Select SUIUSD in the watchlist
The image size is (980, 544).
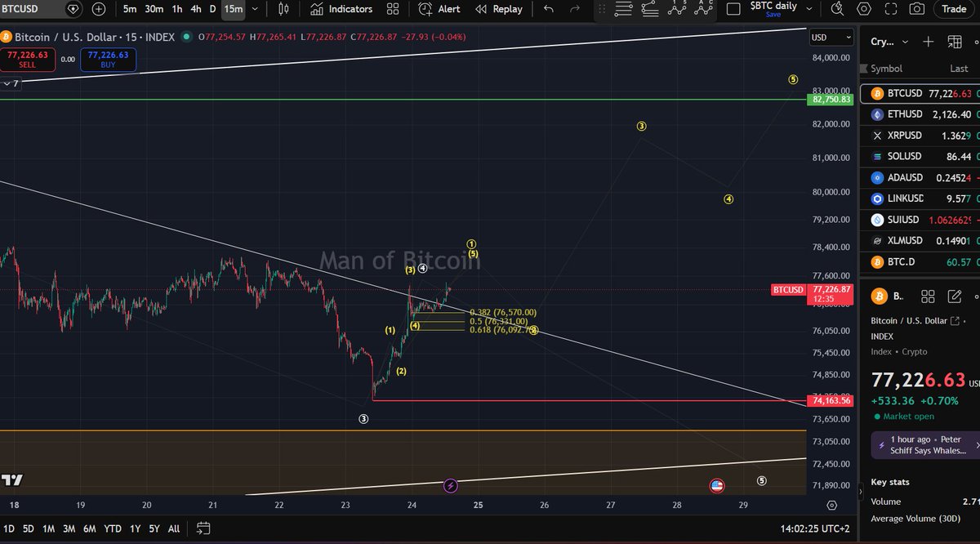[x=920, y=220]
